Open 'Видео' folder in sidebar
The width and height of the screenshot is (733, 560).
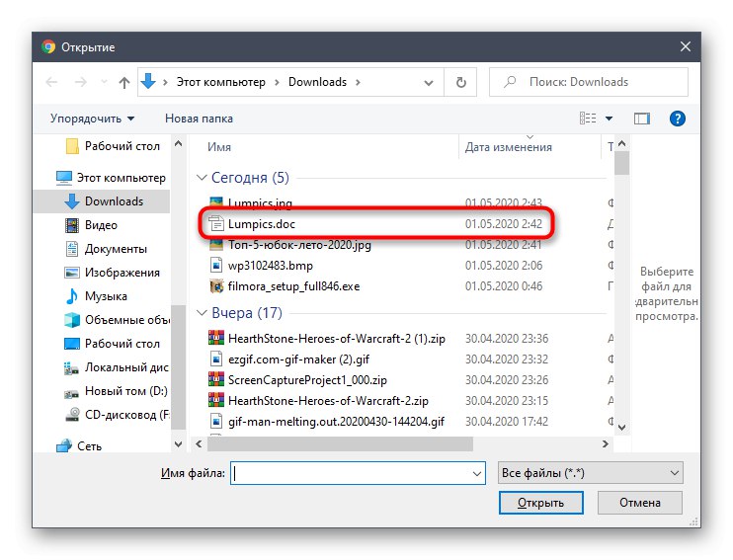[x=91, y=225]
